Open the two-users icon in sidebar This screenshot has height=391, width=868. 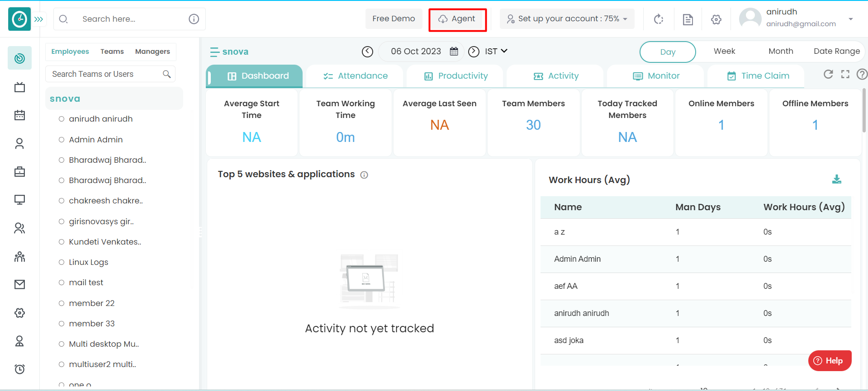click(19, 228)
